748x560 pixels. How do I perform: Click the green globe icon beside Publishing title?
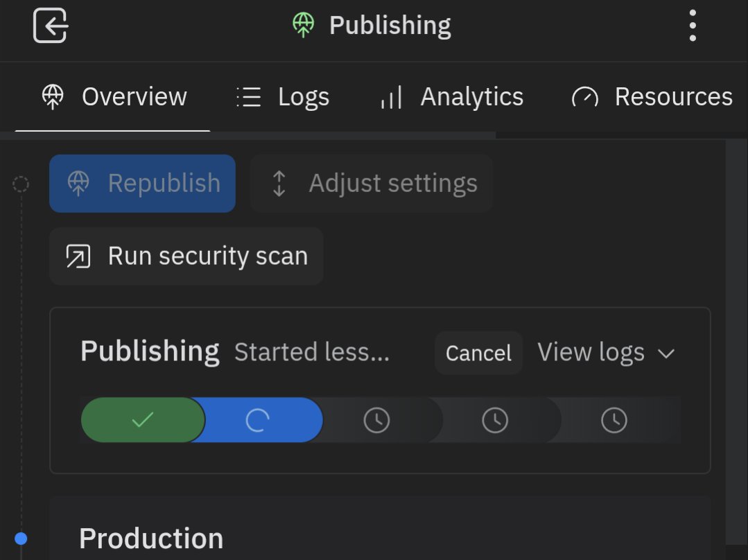304,25
